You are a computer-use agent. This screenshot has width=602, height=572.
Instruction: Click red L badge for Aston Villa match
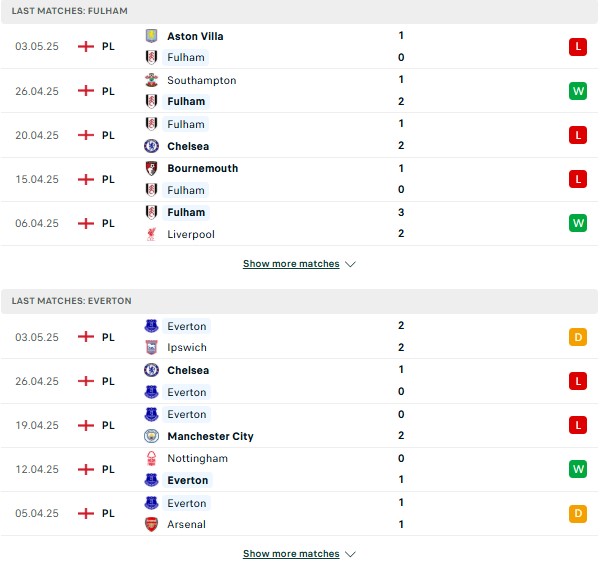pyautogui.click(x=578, y=47)
